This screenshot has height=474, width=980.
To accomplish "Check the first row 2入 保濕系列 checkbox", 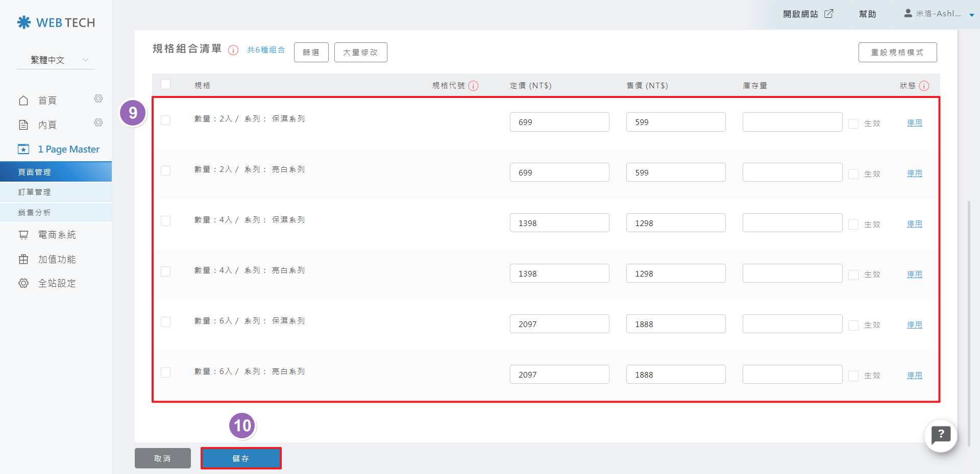I will click(x=165, y=120).
